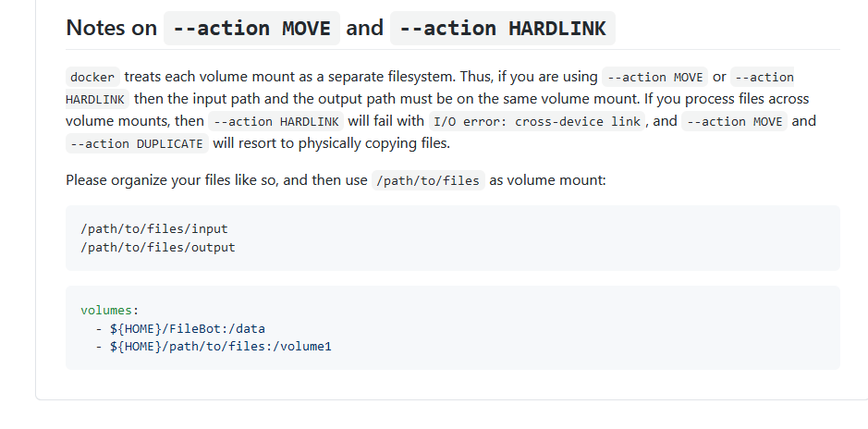
Task: Click the phrase "will resort to physically copying files"
Action: pos(331,142)
